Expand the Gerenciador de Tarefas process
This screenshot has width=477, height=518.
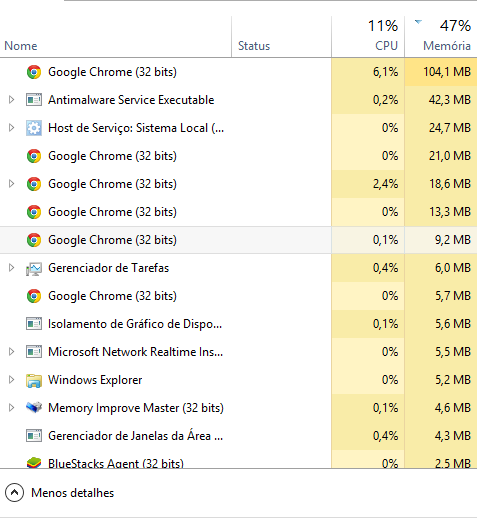point(11,268)
